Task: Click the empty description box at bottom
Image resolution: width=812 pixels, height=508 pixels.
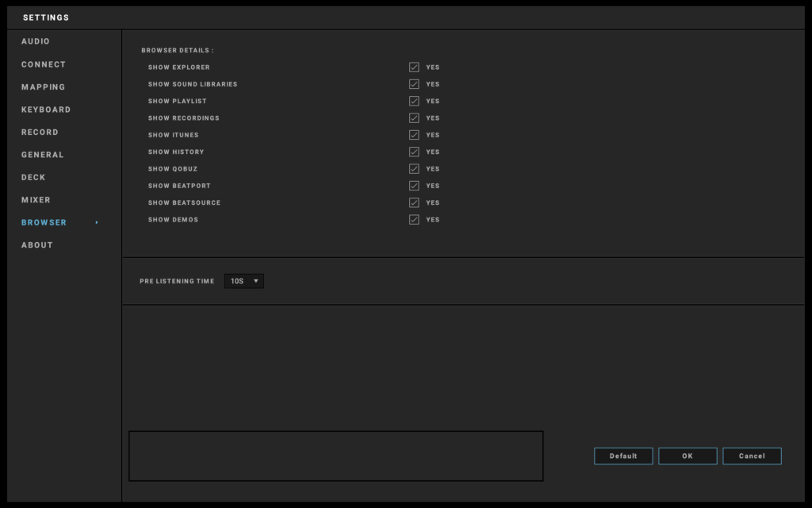Action: pyautogui.click(x=335, y=456)
